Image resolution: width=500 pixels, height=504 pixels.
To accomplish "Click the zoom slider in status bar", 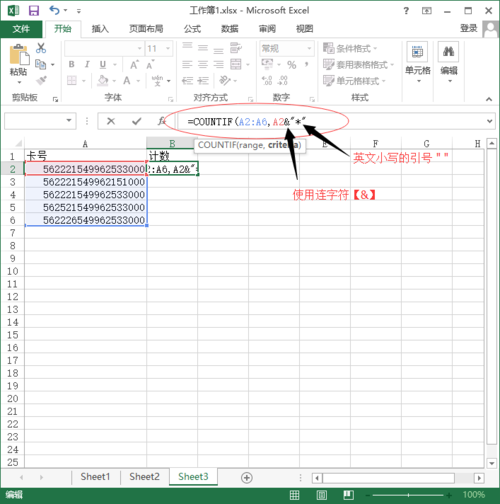I will click(408, 495).
